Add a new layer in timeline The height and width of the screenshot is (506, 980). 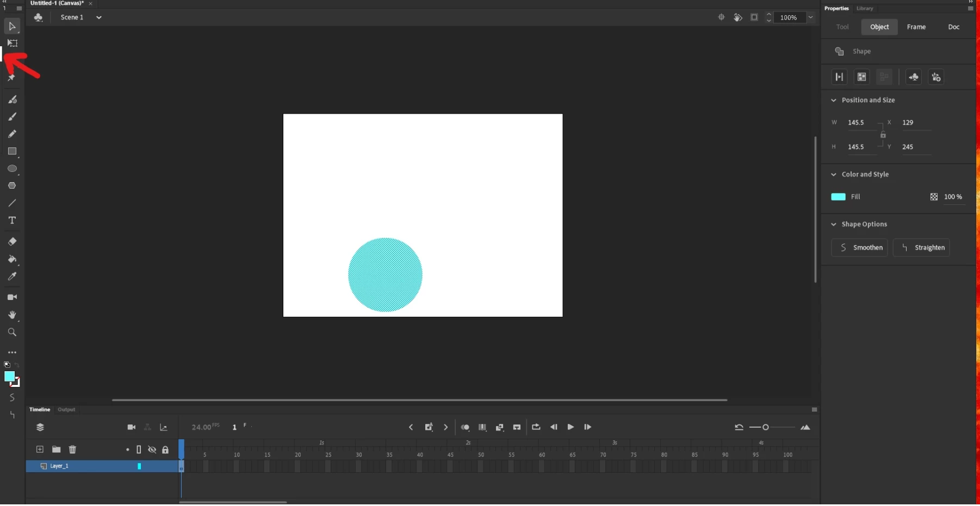[40, 450]
